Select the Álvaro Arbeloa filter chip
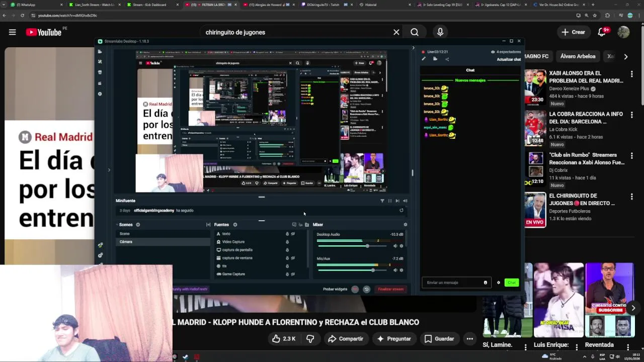Screen dimensions: 644x362 [x=578, y=56]
